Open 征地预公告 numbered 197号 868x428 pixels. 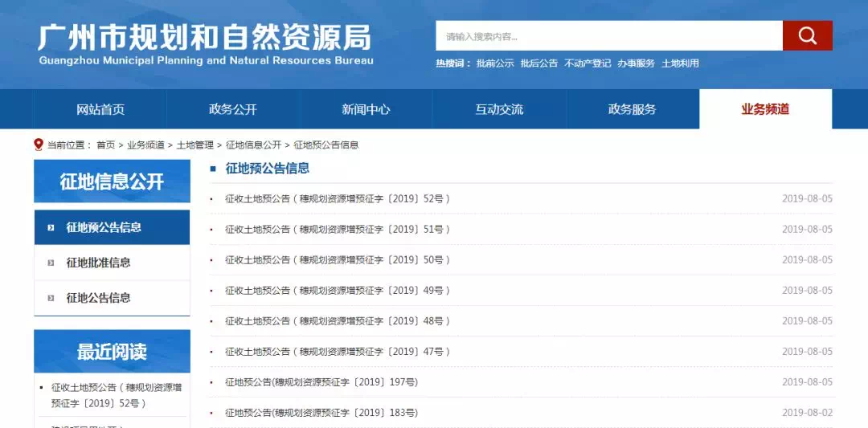point(321,382)
